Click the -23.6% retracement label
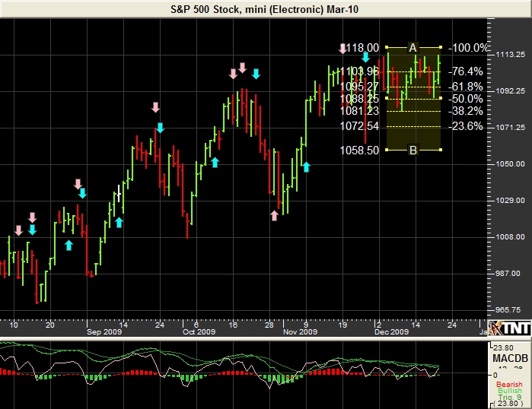This screenshot has height=409, width=532. coord(466,126)
